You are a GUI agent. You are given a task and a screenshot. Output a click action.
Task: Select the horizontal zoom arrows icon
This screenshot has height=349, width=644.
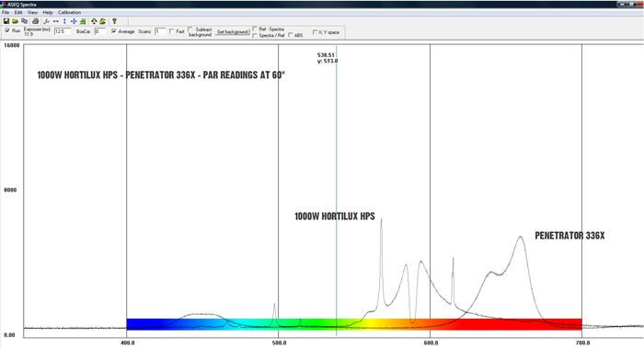click(55, 21)
